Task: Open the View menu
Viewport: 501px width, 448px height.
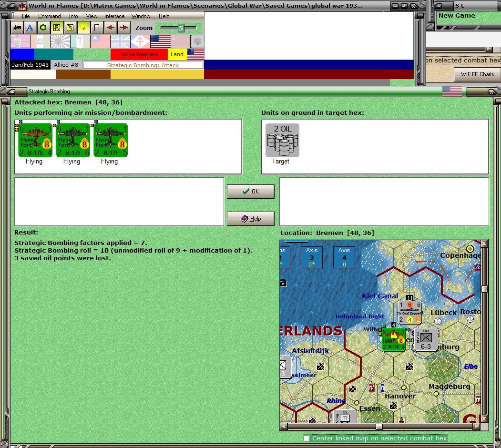Action: (92, 16)
